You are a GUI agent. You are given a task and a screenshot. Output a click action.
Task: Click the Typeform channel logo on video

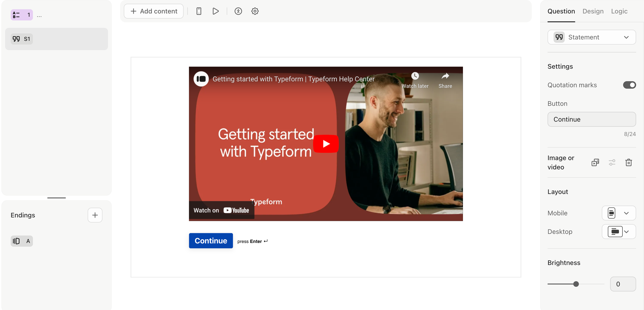(201, 79)
